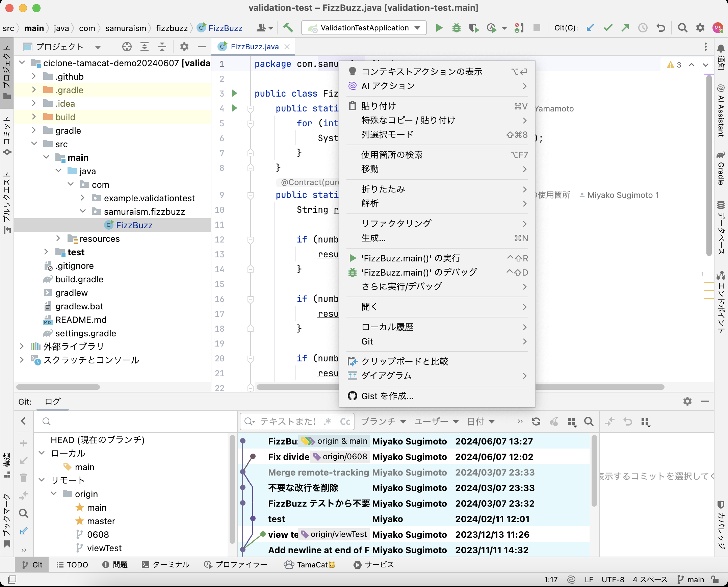Run ValidationTestApplication with green play button
Image resolution: width=728 pixels, height=587 pixels.
439,28
